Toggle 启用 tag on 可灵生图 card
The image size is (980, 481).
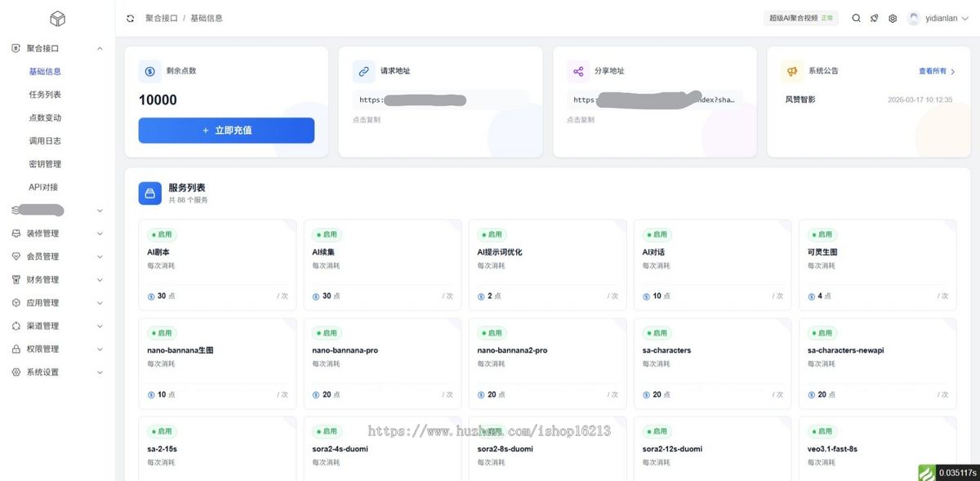click(822, 234)
